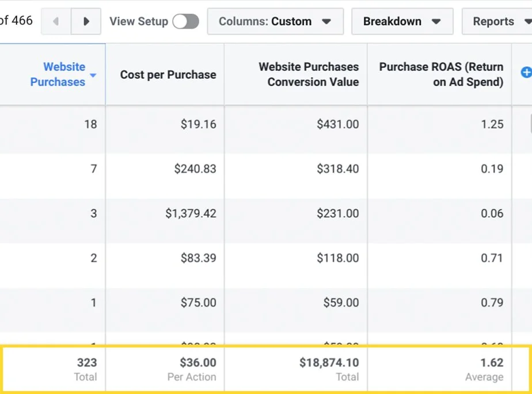Select the $431.00 conversion value cell
Image resolution: width=532 pixels, height=394 pixels.
click(337, 124)
